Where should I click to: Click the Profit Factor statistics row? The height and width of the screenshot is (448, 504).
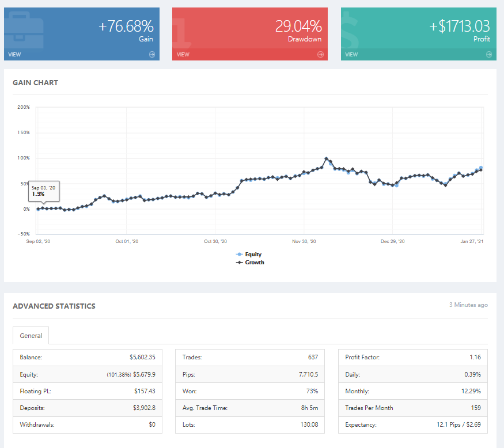(413, 358)
